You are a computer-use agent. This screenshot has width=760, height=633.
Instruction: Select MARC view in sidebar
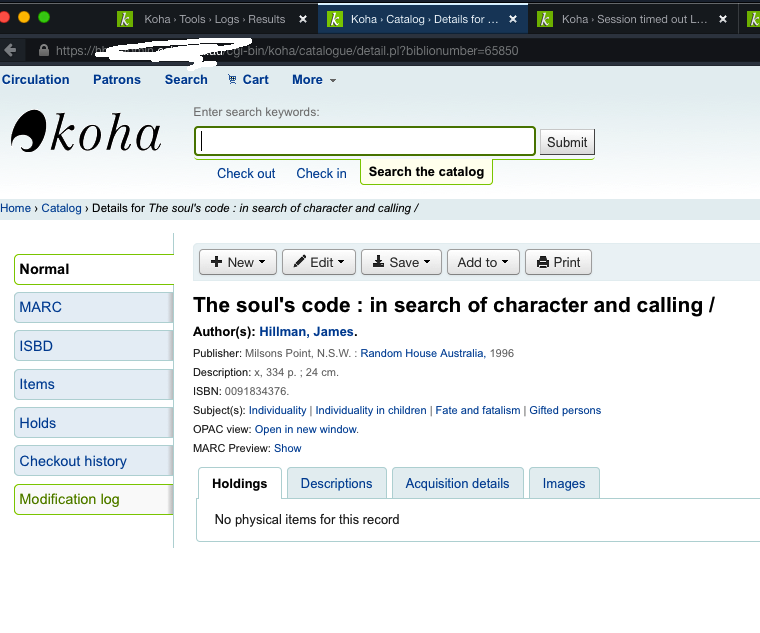(41, 307)
